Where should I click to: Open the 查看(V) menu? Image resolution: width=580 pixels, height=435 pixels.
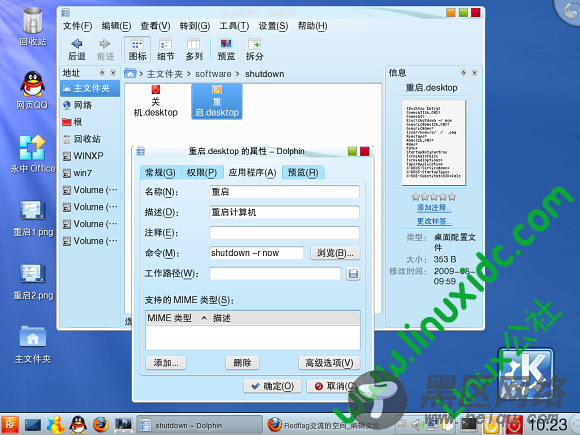pyautogui.click(x=155, y=26)
